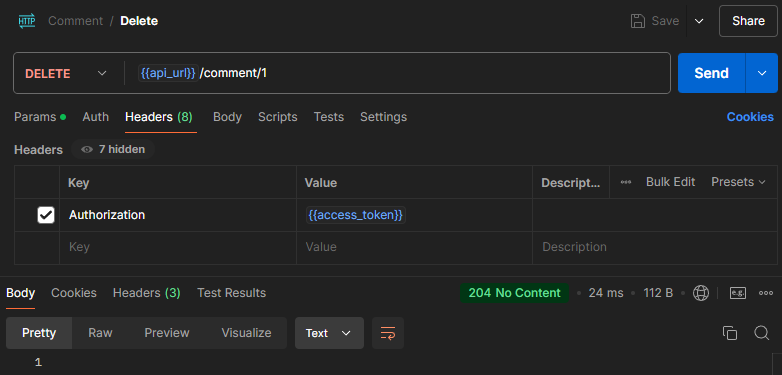
Task: Click the empty Description input field
Action: [655, 247]
